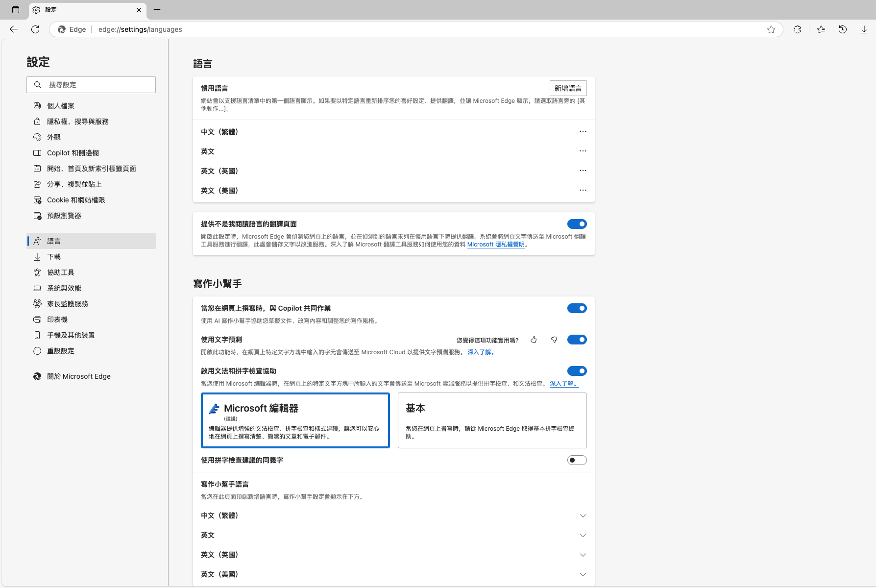Open more actions for 英文 language
The width and height of the screenshot is (876, 588).
(x=583, y=151)
